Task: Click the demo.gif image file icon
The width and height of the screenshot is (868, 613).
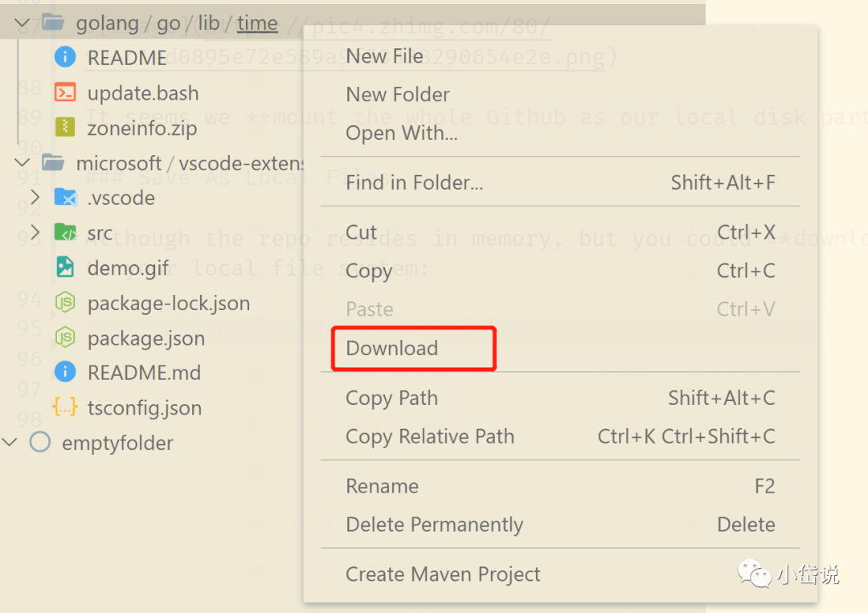Action: click(65, 268)
